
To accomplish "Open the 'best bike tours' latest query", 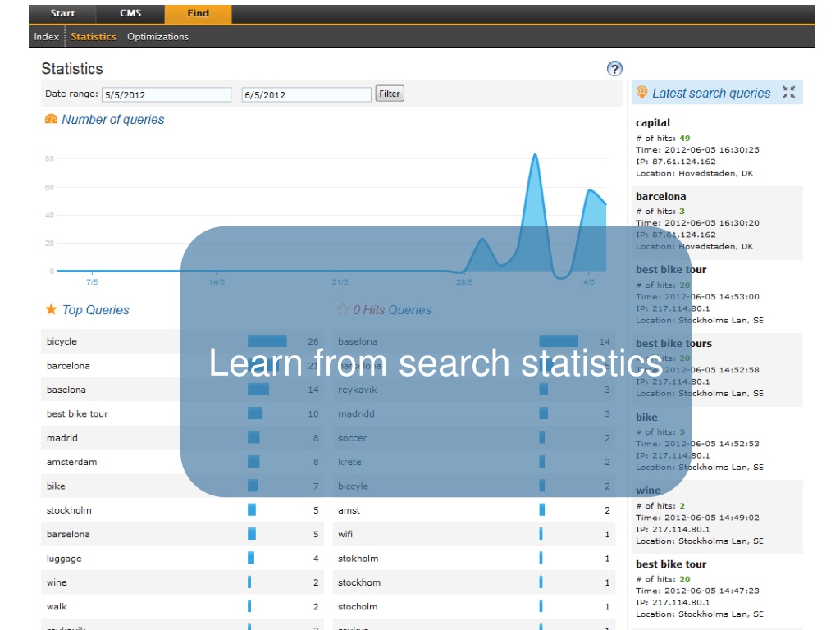I will (x=673, y=344).
